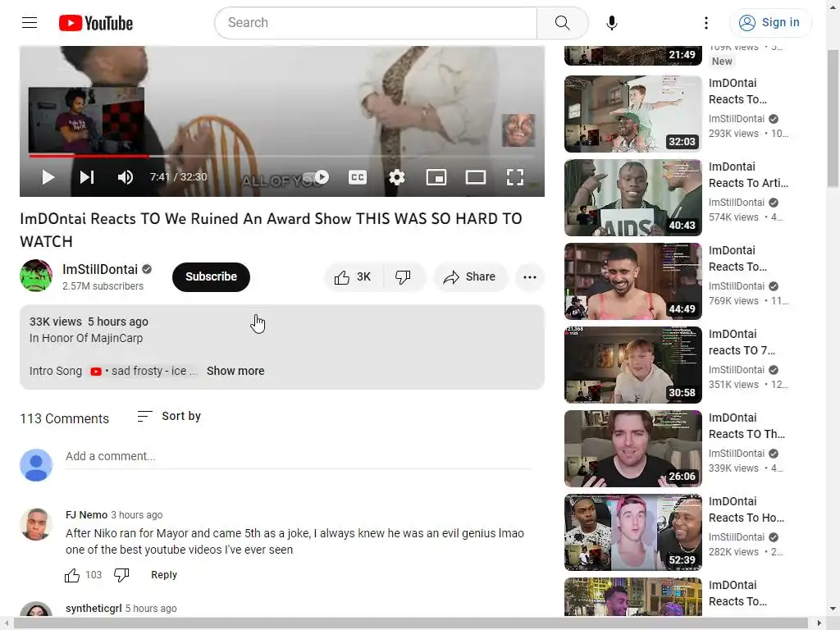Open the 32:03 recommended video thumbnail
The image size is (840, 630).
632,114
